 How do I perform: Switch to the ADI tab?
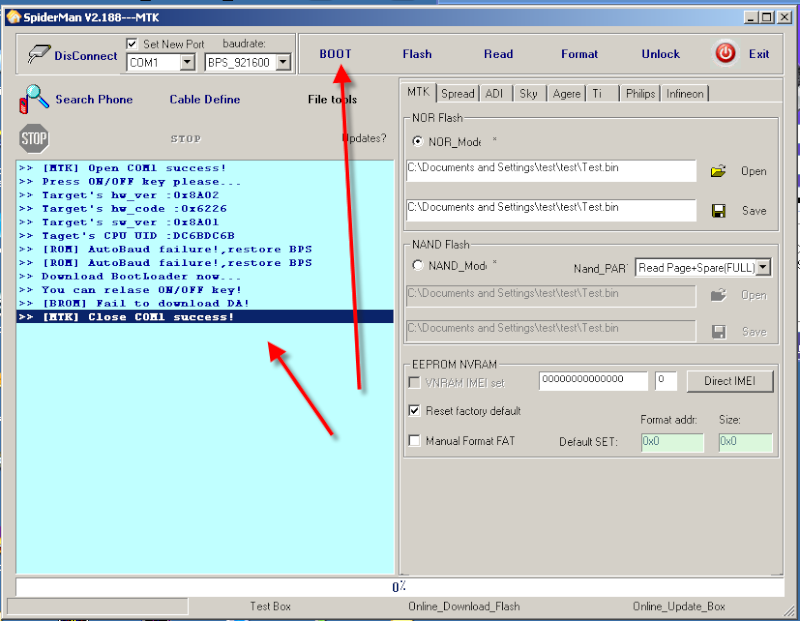(x=494, y=93)
